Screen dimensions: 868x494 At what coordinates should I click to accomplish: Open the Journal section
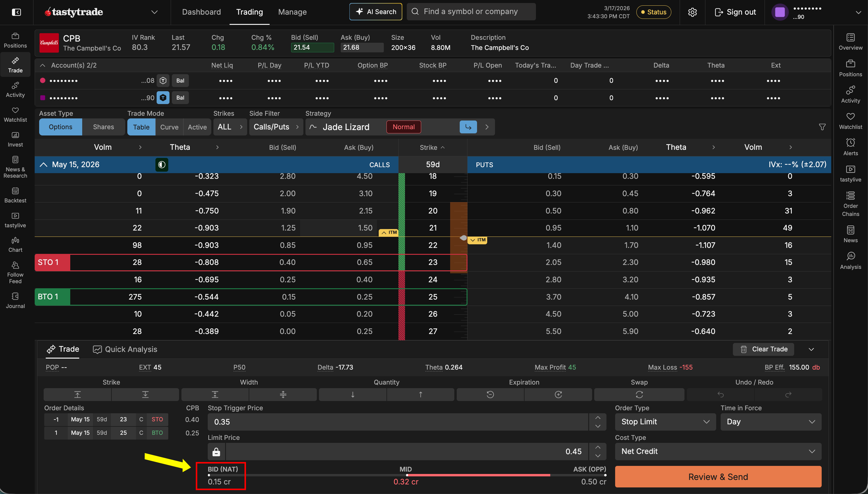[15, 301]
